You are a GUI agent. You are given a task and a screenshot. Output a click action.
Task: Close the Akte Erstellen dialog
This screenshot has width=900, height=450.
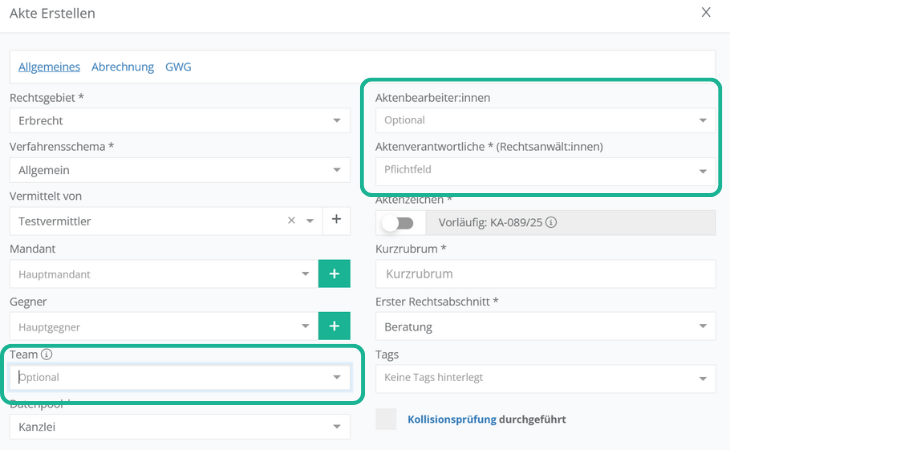point(706,13)
